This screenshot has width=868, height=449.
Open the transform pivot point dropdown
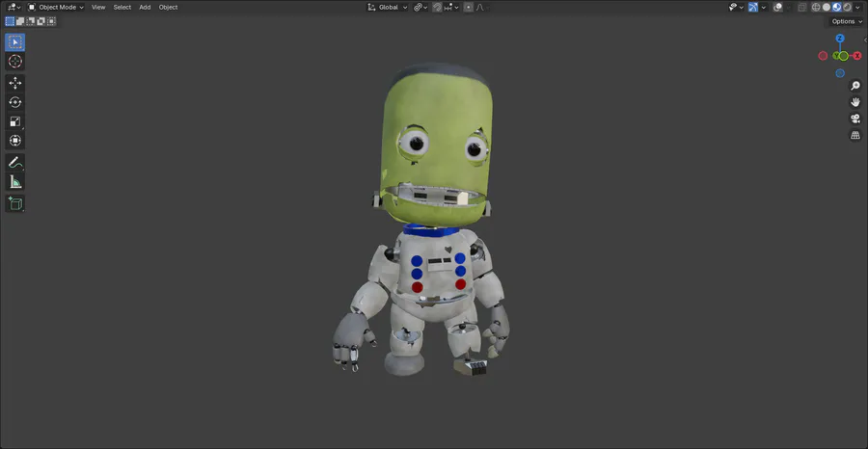pos(420,7)
